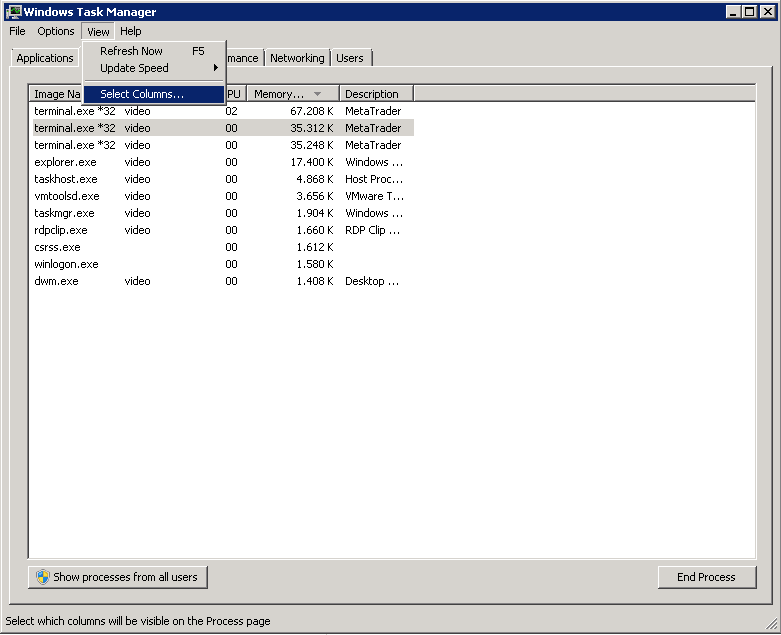Click the status bar help text
The image size is (781, 635).
click(x=138, y=621)
